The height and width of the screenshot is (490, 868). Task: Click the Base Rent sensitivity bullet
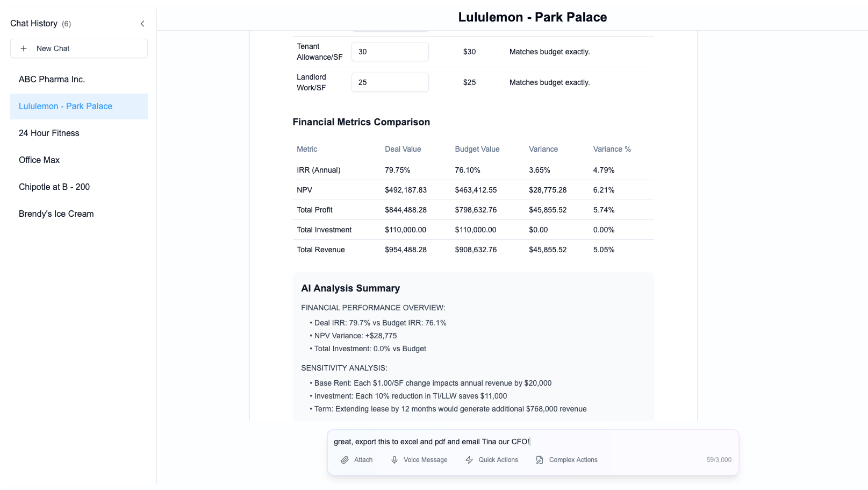click(431, 383)
